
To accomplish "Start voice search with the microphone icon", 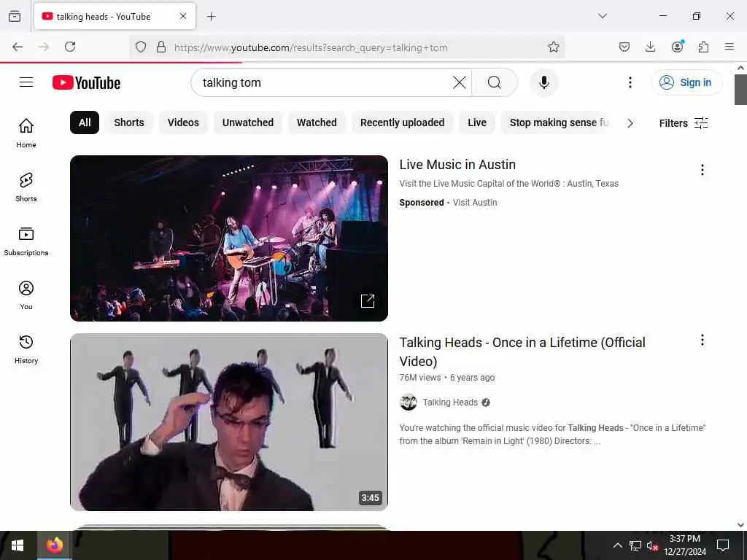I will (543, 82).
